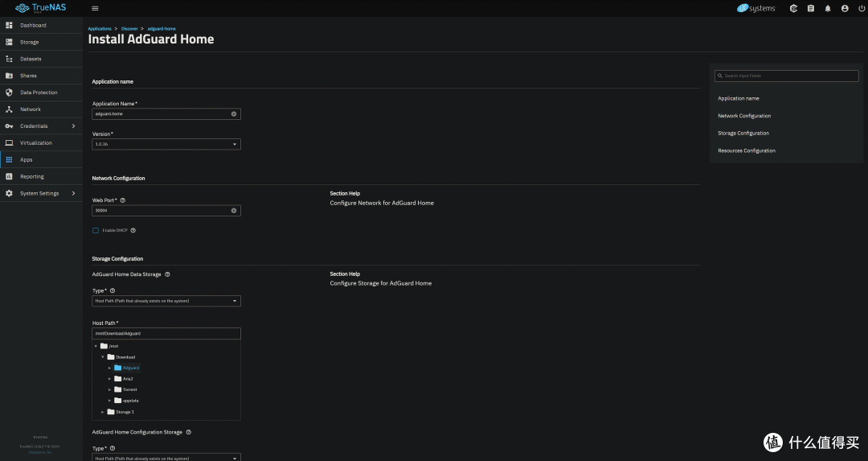This screenshot has height=461, width=868.
Task: Open Data Protection in sidebar
Action: [x=42, y=93]
